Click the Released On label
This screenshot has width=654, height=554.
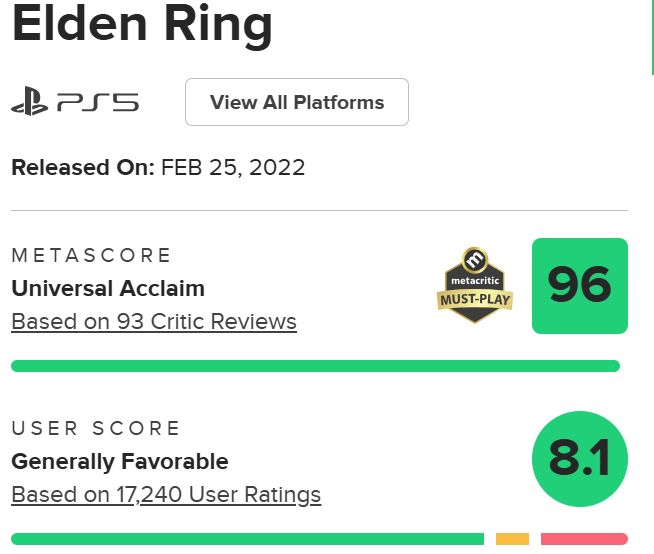tap(83, 167)
